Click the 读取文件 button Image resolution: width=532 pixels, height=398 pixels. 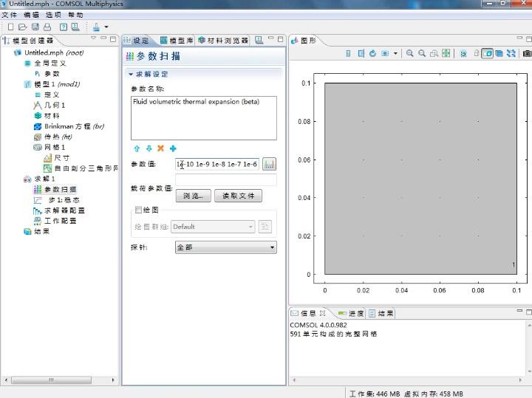tap(238, 196)
